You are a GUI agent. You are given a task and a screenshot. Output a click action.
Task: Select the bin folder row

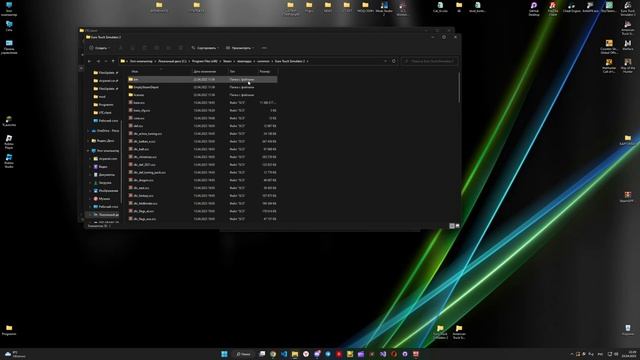point(202,79)
